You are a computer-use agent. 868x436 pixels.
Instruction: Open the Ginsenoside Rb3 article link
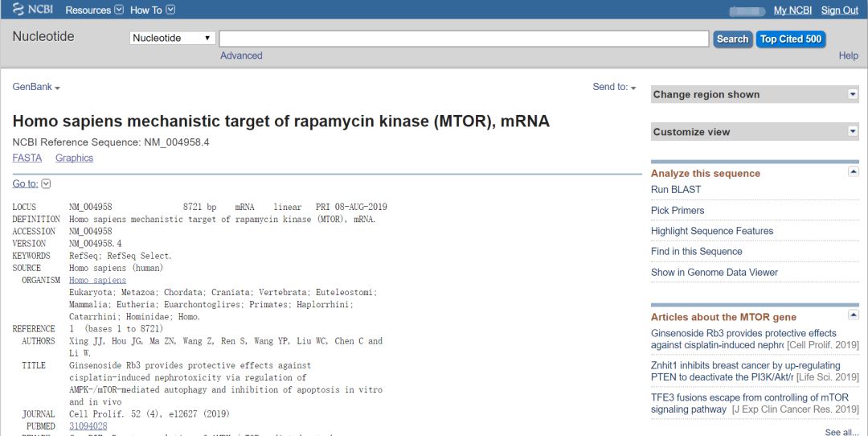click(743, 339)
